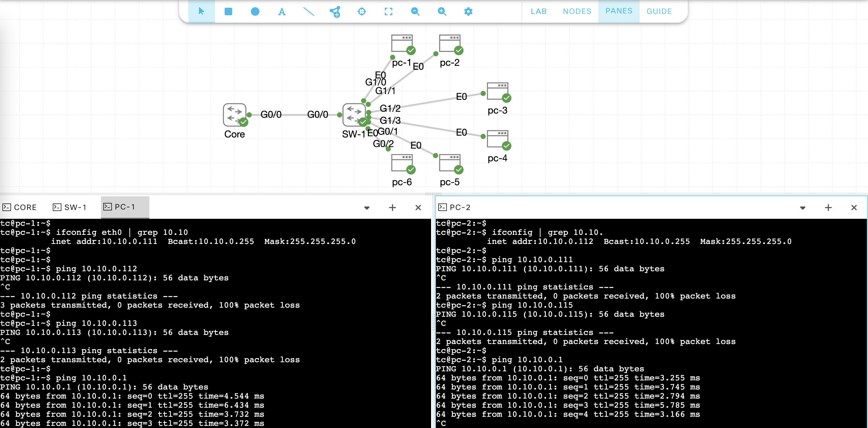
Task: Click the zoom in magnifier
Action: pos(441,12)
